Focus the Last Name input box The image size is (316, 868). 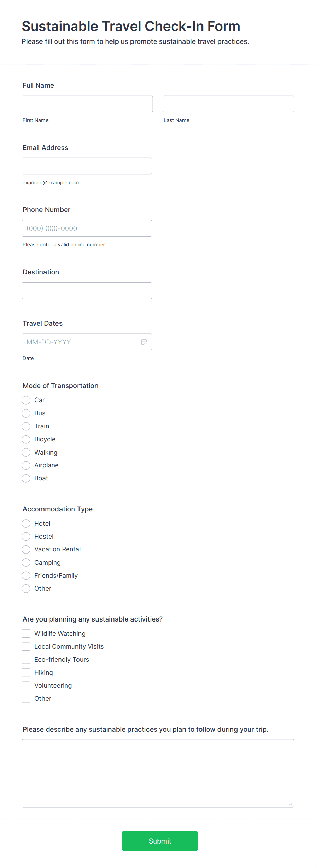point(228,104)
